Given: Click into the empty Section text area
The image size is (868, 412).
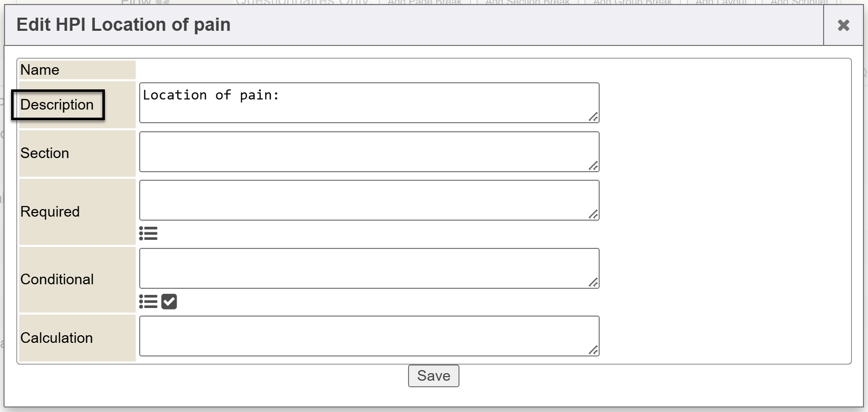Looking at the screenshot, I should pyautogui.click(x=369, y=151).
